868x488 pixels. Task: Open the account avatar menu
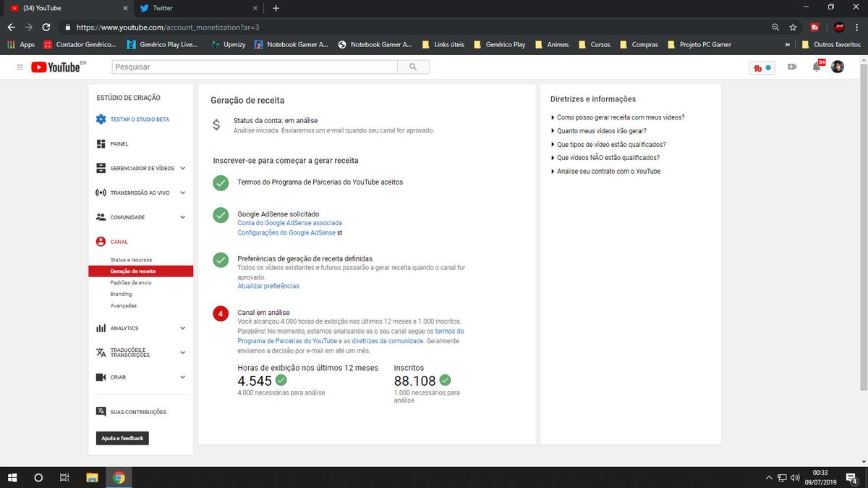point(838,67)
